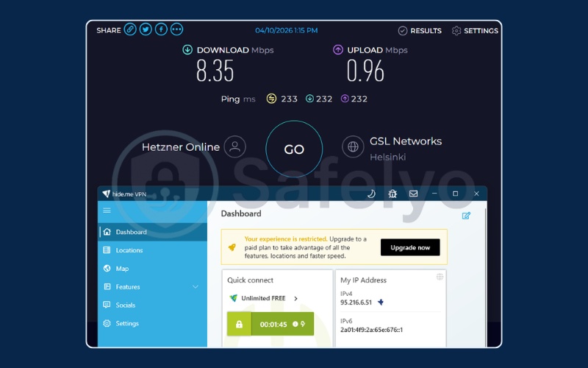Open hide.me bug report icon
The width and height of the screenshot is (588, 368).
click(x=392, y=194)
